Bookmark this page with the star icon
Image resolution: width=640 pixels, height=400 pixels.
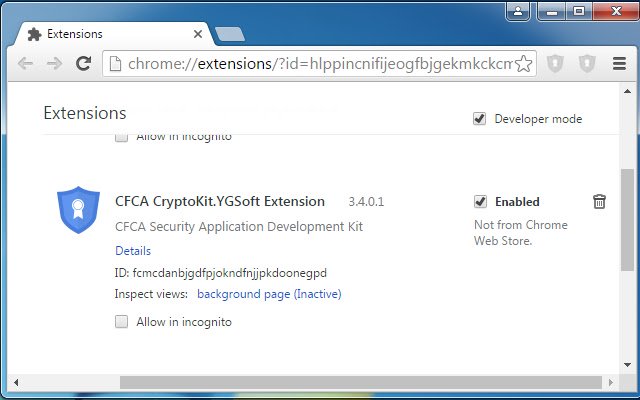525,64
